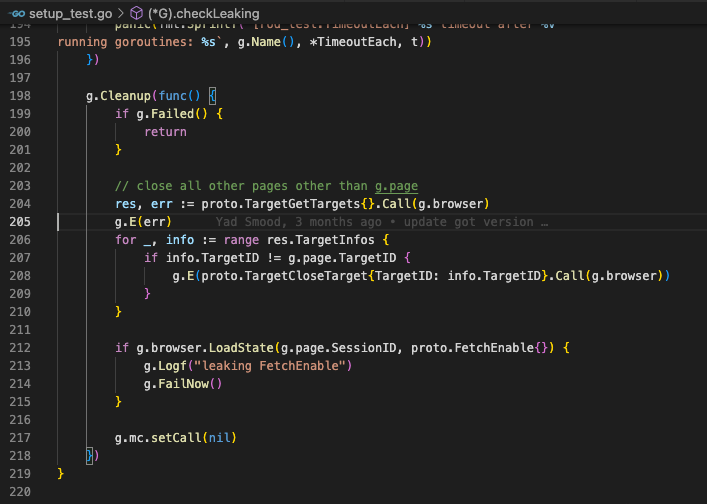Click g.FailNow() on line 214

tap(183, 384)
